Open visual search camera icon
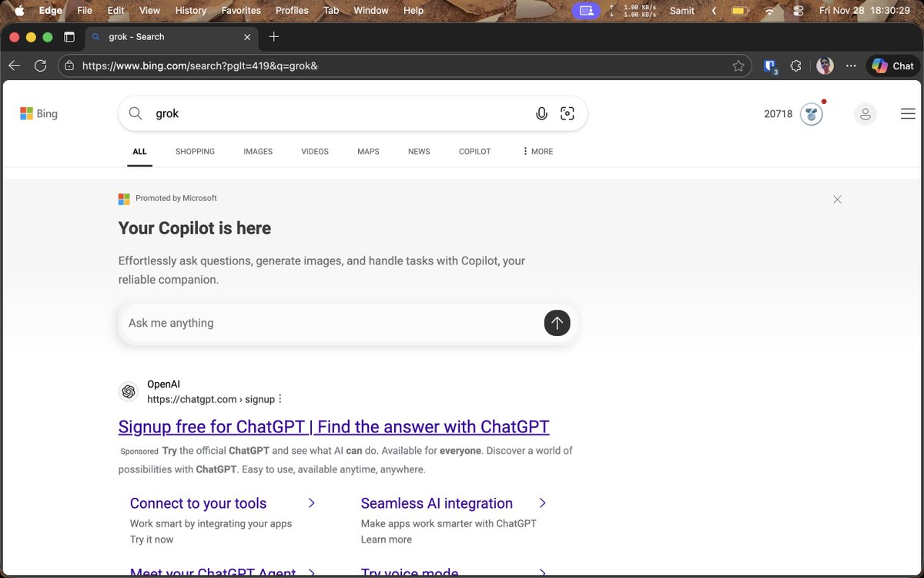924x578 pixels. 567,113
